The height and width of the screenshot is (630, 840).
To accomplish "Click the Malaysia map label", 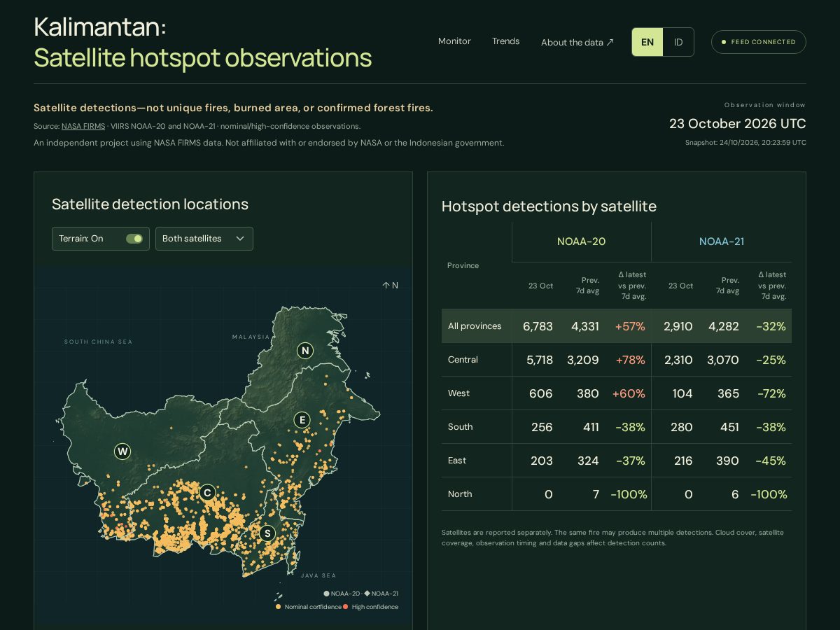I will (x=251, y=337).
